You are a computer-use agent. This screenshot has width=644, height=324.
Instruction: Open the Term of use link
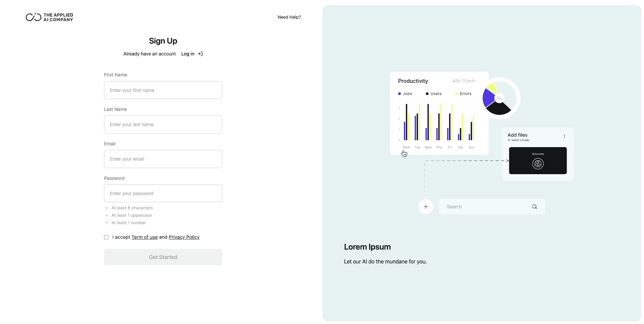point(144,237)
